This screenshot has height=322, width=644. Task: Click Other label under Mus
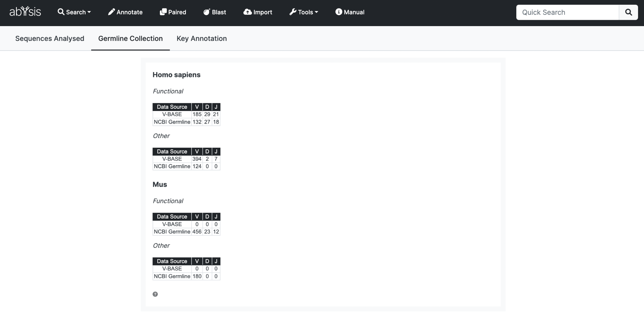[x=161, y=246]
